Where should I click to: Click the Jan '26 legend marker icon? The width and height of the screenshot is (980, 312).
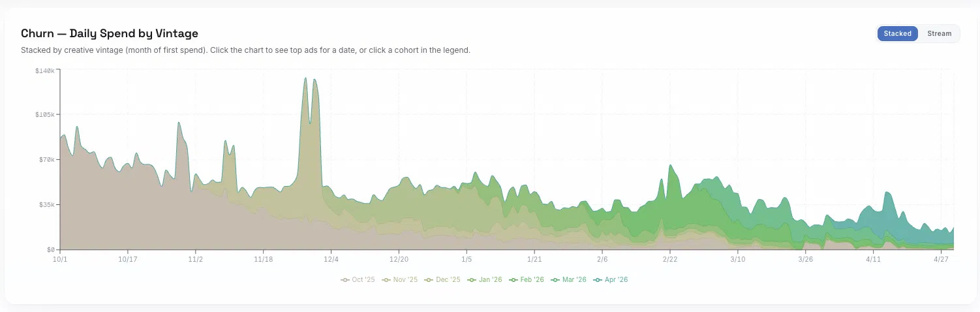[x=471, y=280]
